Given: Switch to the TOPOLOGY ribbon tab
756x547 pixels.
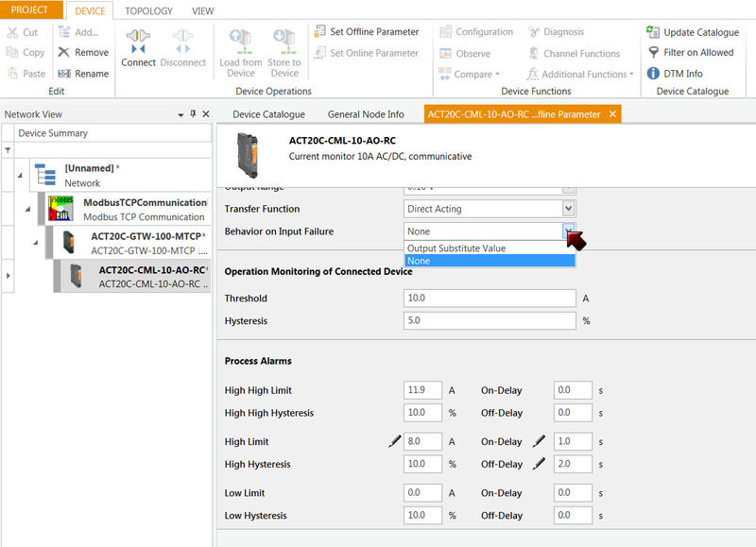Looking at the screenshot, I should tap(149, 11).
